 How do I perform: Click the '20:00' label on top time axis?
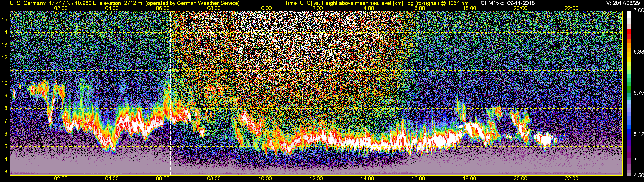(x=521, y=8)
